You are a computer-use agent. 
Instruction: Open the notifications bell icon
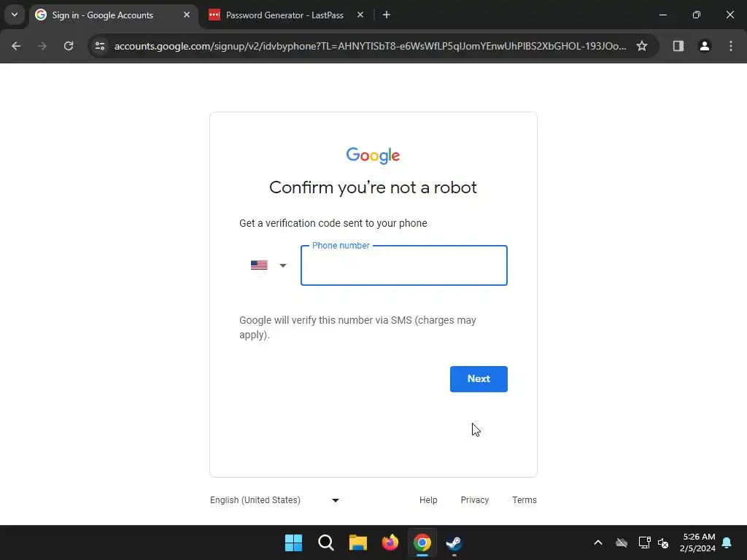[x=727, y=542]
